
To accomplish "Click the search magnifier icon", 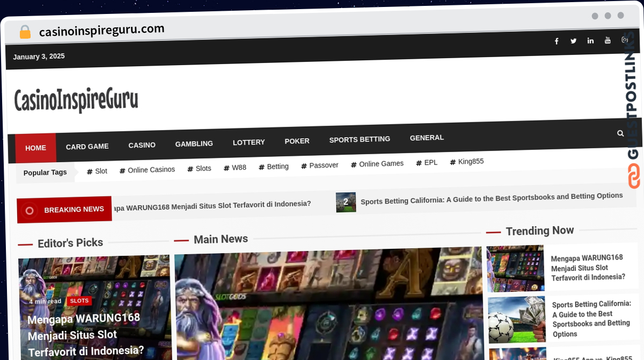I will tap(620, 133).
